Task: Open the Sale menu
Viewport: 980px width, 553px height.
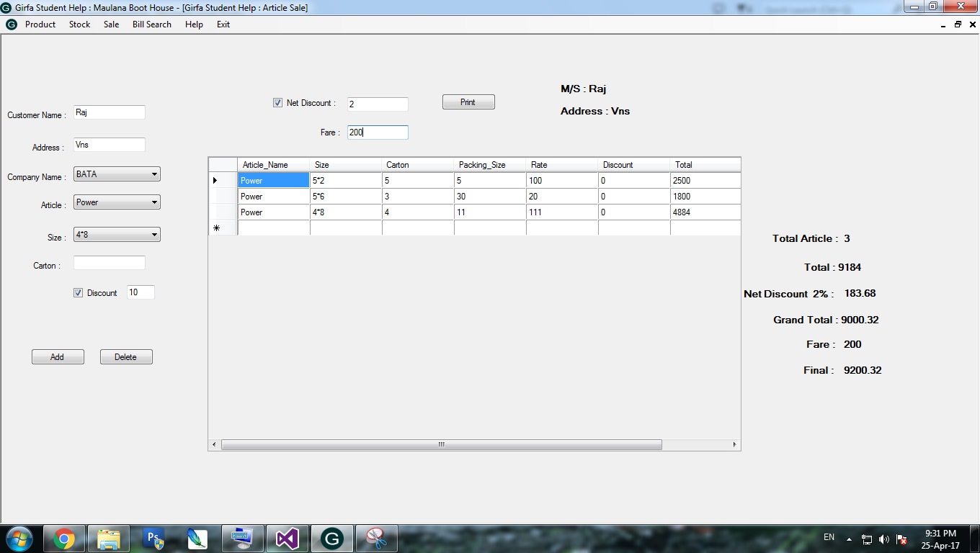Action: tap(111, 24)
